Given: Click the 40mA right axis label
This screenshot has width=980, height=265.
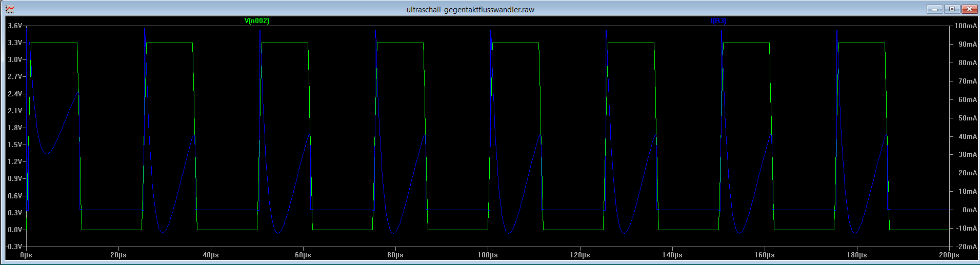Looking at the screenshot, I should point(968,136).
